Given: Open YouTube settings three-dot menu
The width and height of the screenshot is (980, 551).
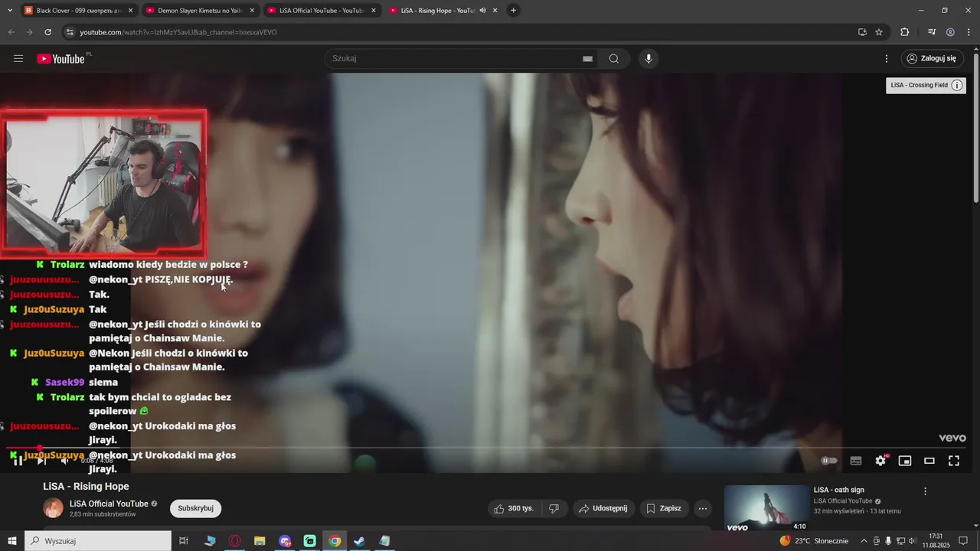Looking at the screenshot, I should coord(887,59).
